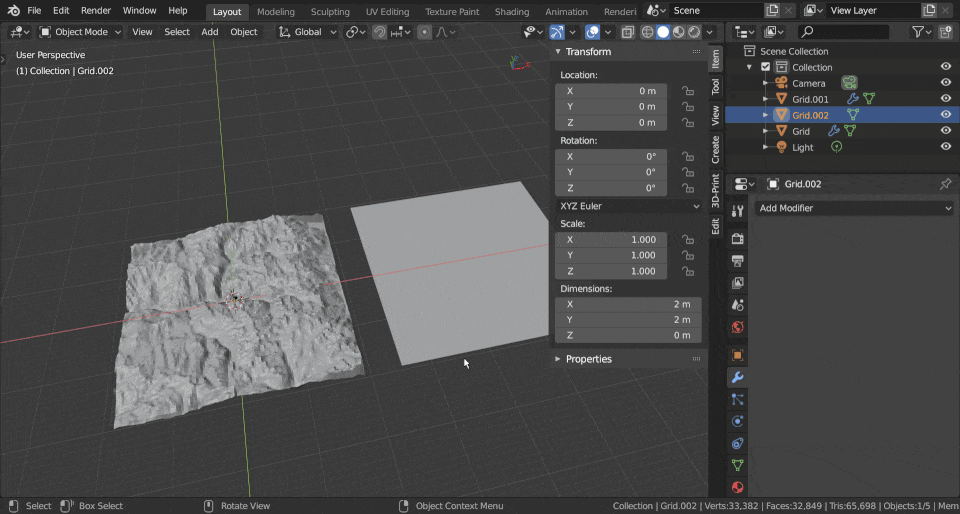The height and width of the screenshot is (514, 960).
Task: Open the viewport Add menu
Action: tap(209, 32)
